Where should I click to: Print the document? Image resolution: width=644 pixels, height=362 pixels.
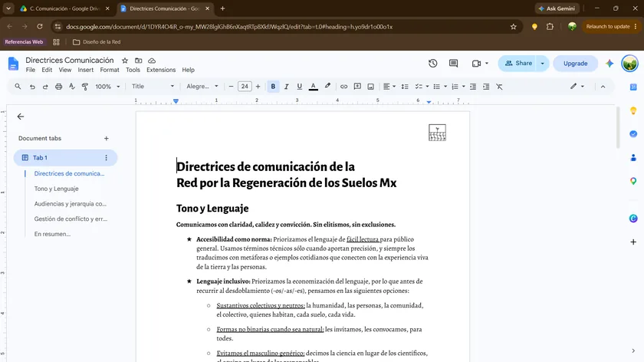(x=59, y=87)
